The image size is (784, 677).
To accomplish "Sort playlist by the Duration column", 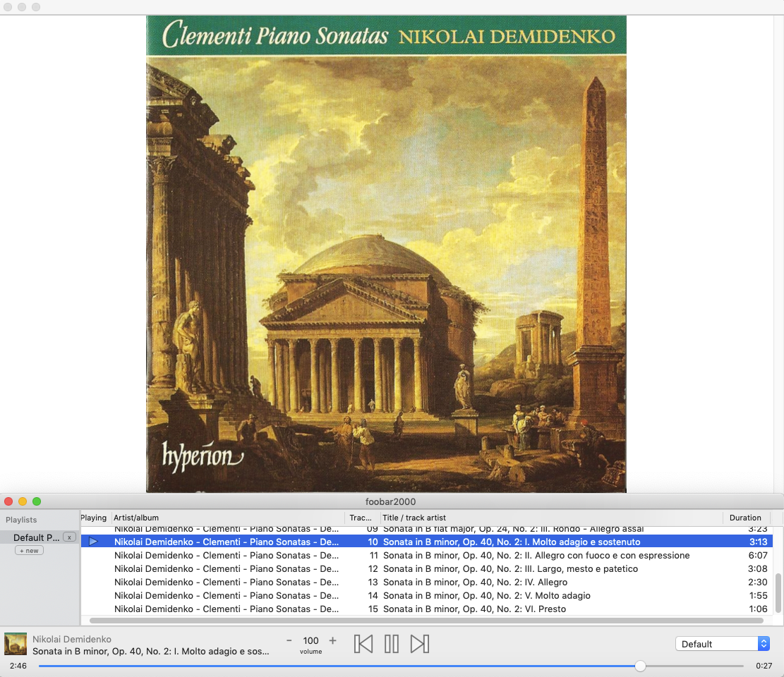I will point(745,518).
